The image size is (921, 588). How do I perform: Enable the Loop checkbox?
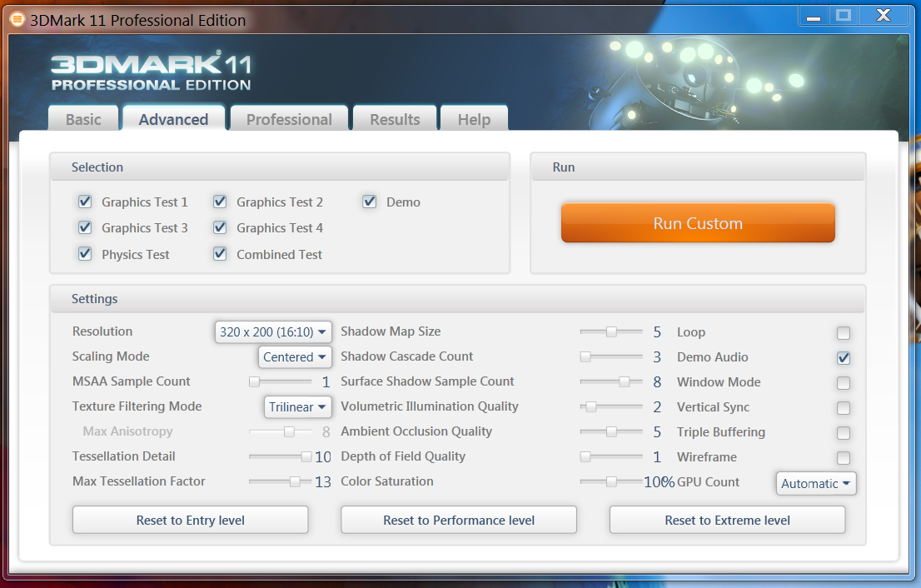coord(844,333)
